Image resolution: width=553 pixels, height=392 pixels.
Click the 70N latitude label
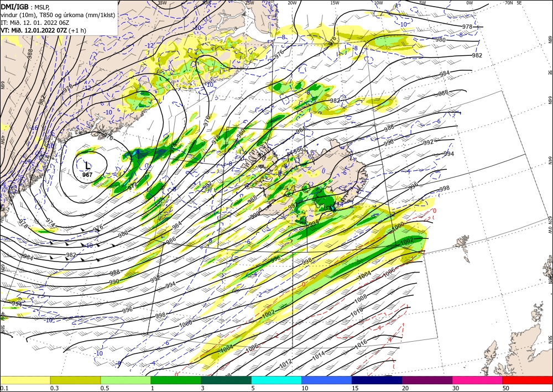click(x=509, y=3)
